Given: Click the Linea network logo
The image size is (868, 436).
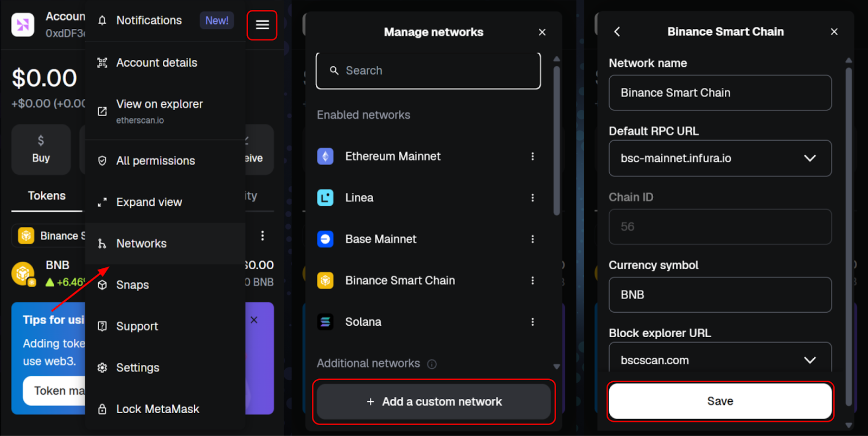Looking at the screenshot, I should pos(325,198).
